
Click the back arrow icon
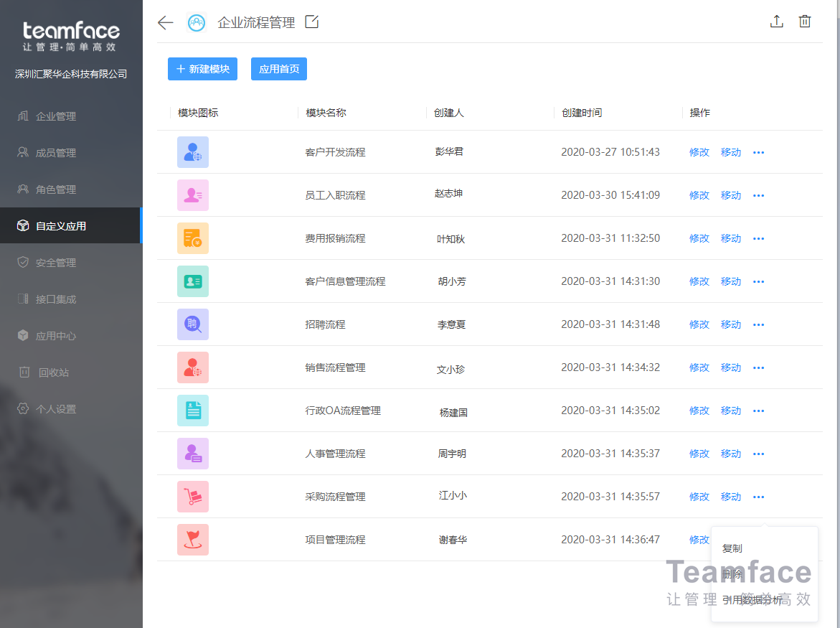pyautogui.click(x=166, y=22)
